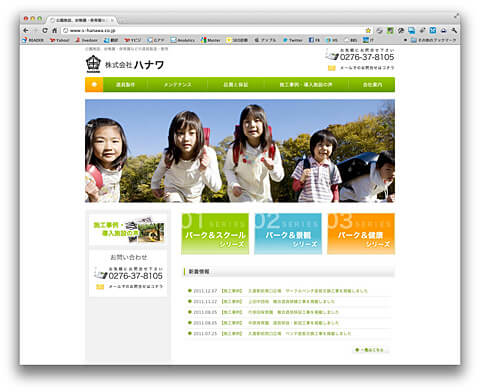Image resolution: width=480 pixels, height=392 pixels.
Task: Click the browser back arrow
Action: pos(26,30)
